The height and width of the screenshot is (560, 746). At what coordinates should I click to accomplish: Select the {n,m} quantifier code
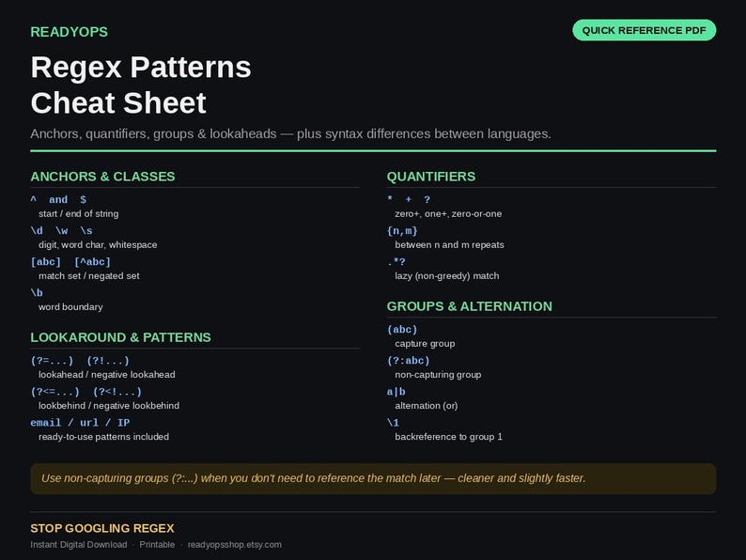click(x=402, y=231)
